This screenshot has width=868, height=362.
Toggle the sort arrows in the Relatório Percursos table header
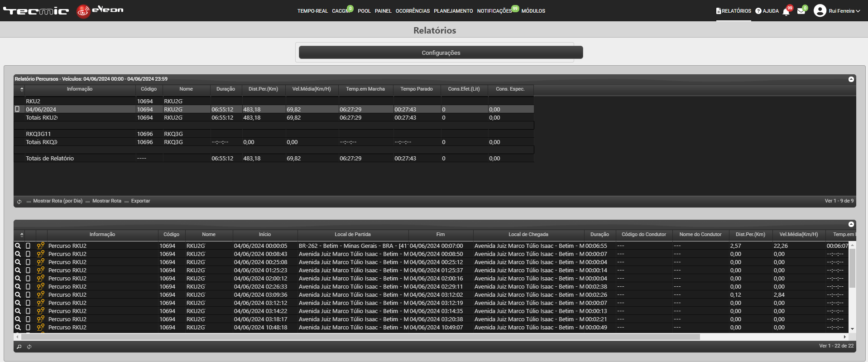point(22,89)
